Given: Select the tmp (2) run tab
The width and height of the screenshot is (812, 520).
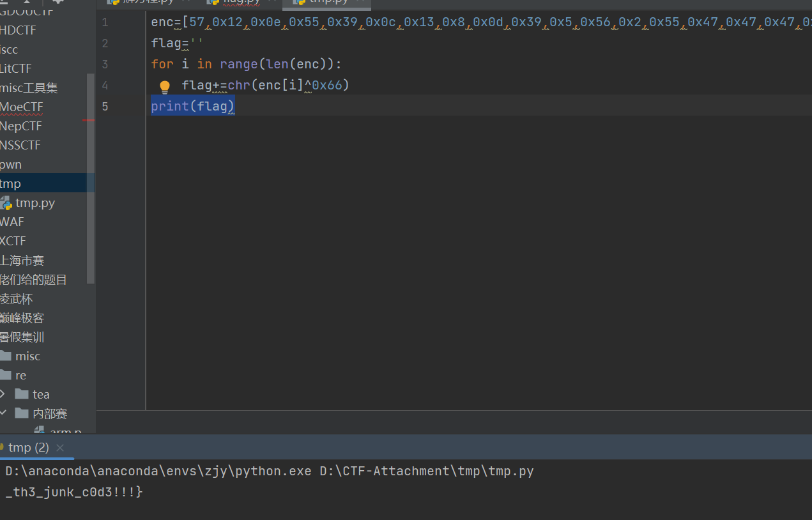Looking at the screenshot, I should (28, 448).
